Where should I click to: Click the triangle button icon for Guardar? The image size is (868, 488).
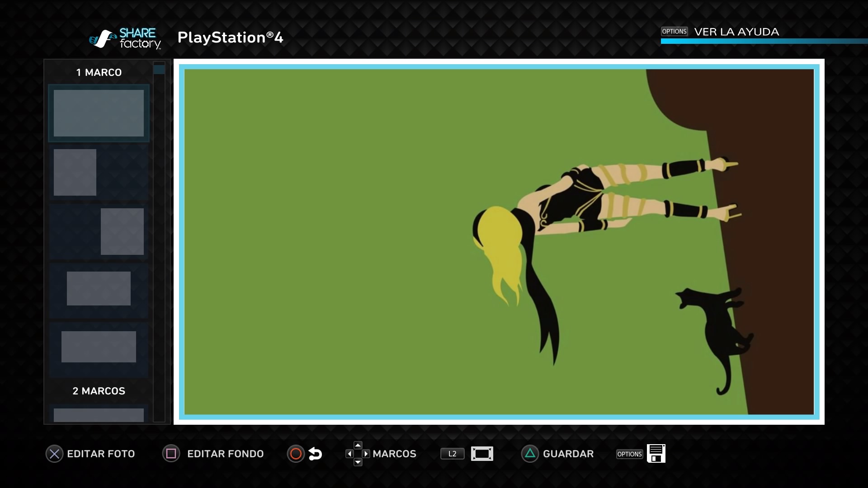pos(530,454)
